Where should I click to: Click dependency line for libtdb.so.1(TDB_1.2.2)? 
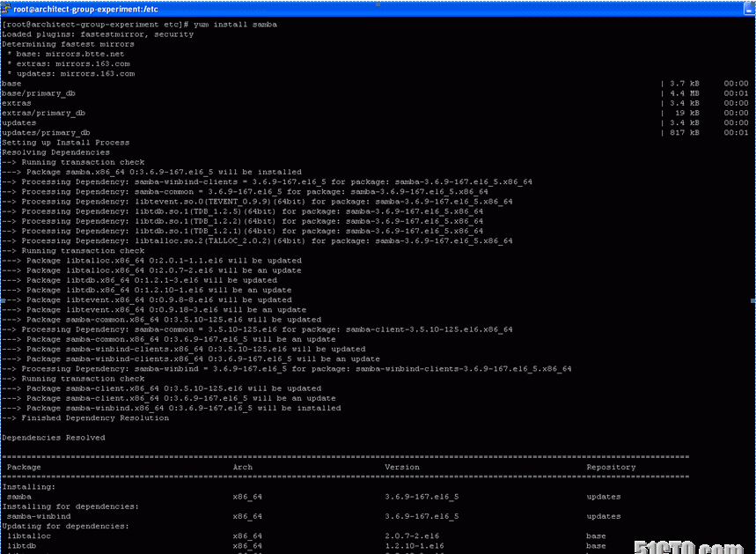[243, 221]
